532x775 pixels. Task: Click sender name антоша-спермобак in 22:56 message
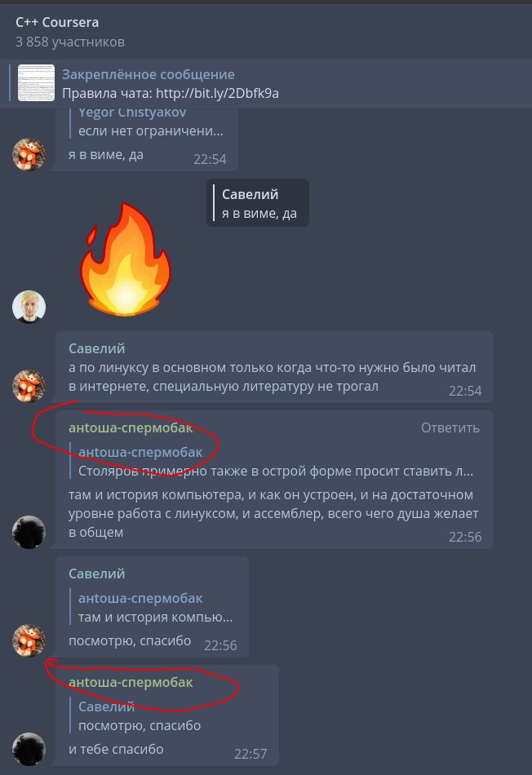click(131, 428)
